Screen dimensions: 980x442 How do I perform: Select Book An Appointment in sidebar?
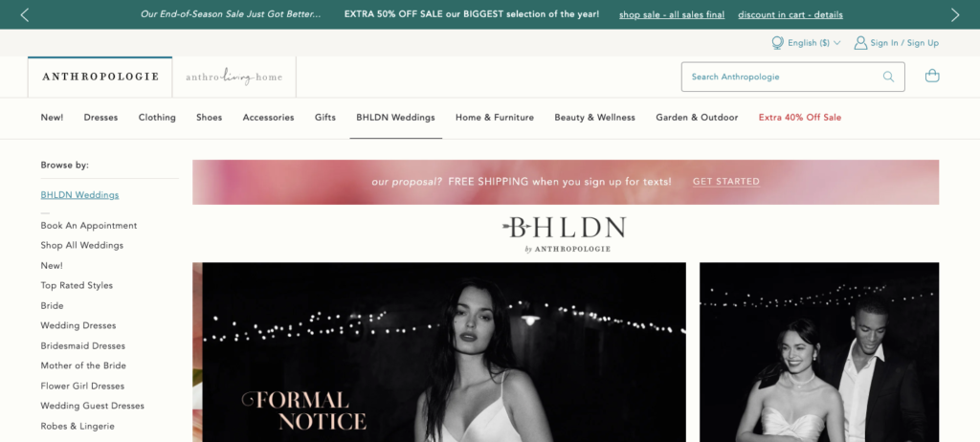point(89,225)
